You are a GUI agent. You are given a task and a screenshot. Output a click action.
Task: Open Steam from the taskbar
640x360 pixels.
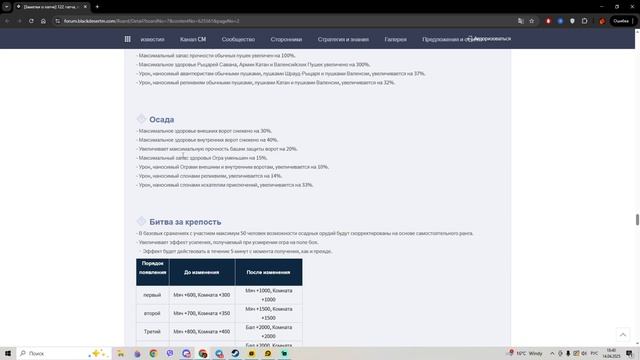235,353
